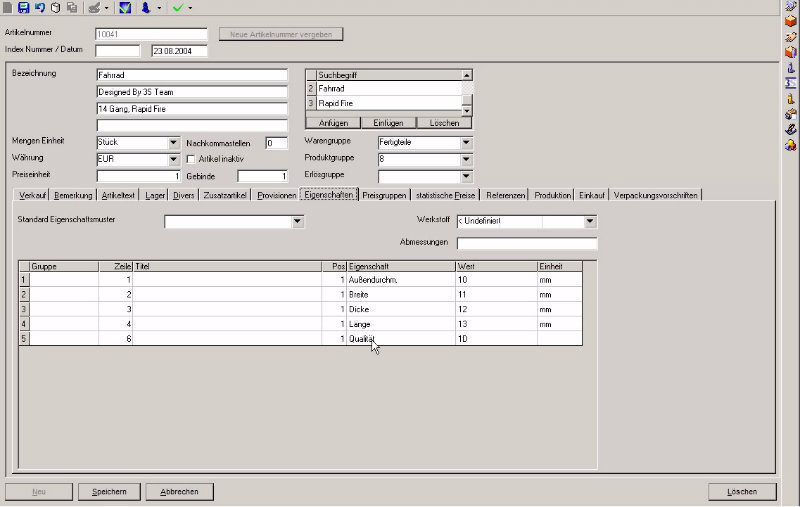Image resolution: width=800 pixels, height=507 pixels.
Task: Click the Abmessungen input field
Action: coord(526,243)
